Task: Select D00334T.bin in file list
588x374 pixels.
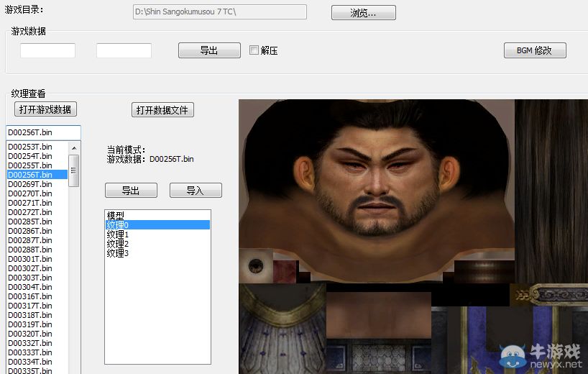Action: point(37,362)
